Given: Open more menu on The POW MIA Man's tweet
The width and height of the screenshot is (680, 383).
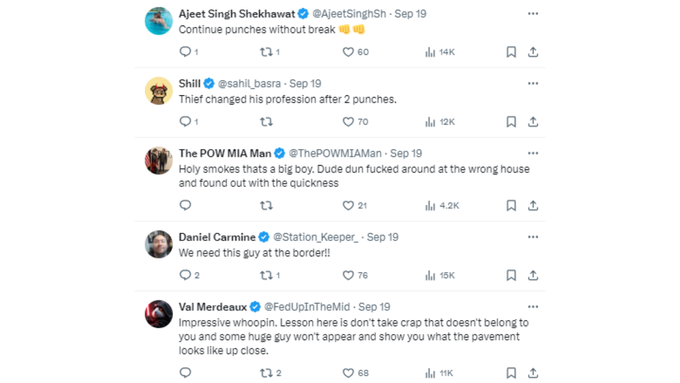Looking at the screenshot, I should click(533, 153).
